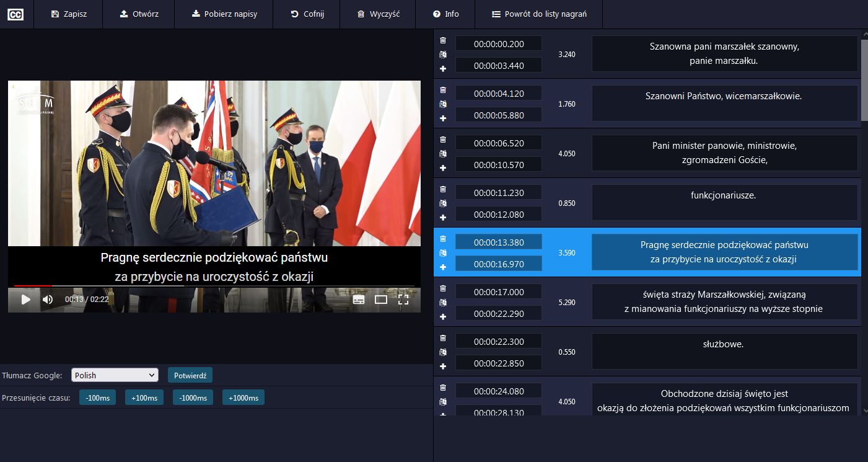
Task: Translate the subtitle starting at 00:00:00.200
Action: tap(443, 55)
